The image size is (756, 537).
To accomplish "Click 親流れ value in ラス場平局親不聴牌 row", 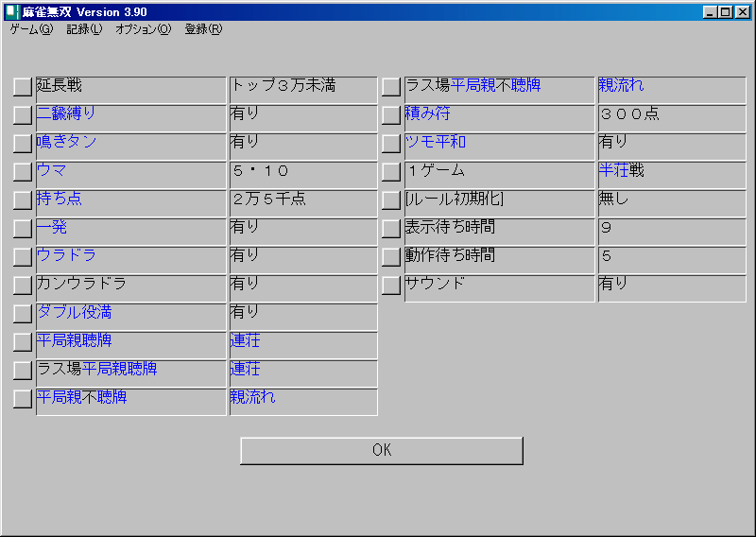I will click(672, 90).
